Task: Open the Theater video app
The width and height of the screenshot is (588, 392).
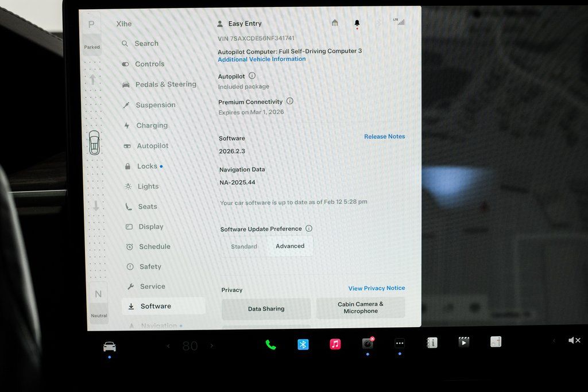Action: point(464,342)
